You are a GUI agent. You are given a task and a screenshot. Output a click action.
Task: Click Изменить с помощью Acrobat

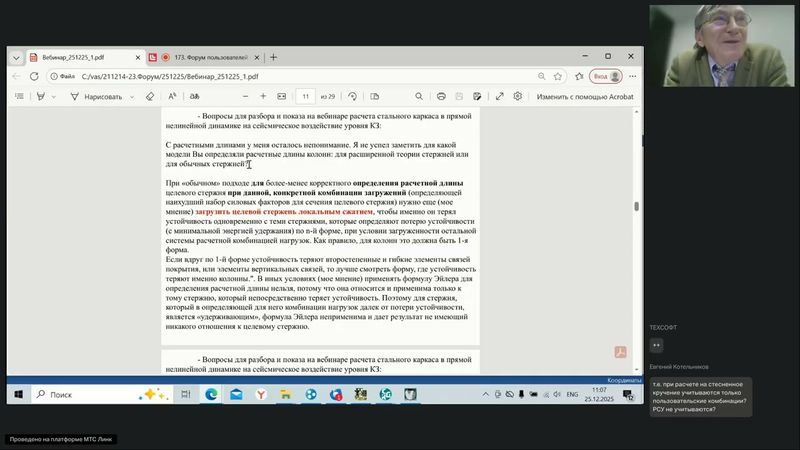tap(585, 96)
